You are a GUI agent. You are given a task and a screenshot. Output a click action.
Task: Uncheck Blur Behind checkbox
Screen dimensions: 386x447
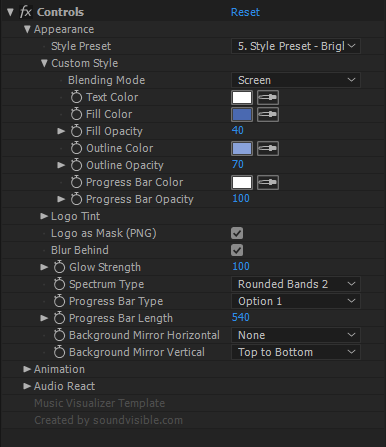tap(237, 250)
